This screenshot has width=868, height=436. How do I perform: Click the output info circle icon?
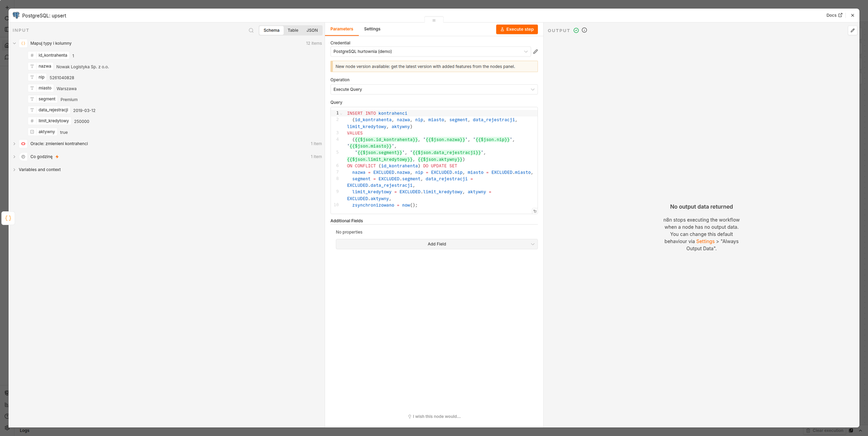tap(584, 30)
